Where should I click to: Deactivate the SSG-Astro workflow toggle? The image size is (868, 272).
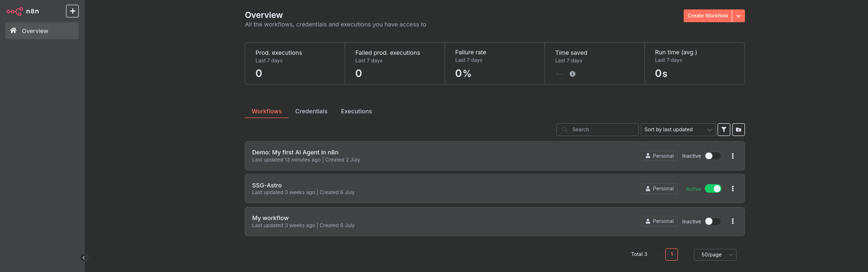pyautogui.click(x=713, y=188)
